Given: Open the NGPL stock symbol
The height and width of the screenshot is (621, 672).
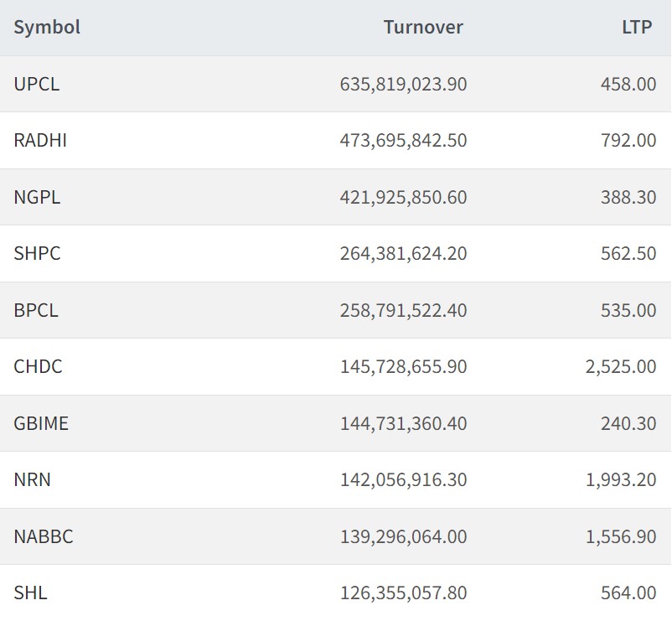Looking at the screenshot, I should pyautogui.click(x=38, y=197).
